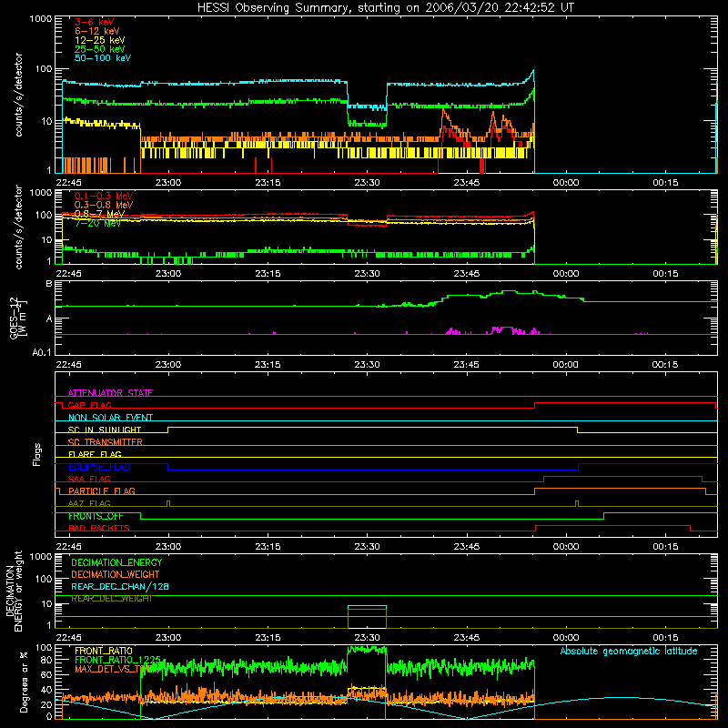Select the ECLIPSE_FLAG label
The width and height of the screenshot is (728, 728).
click(99, 467)
